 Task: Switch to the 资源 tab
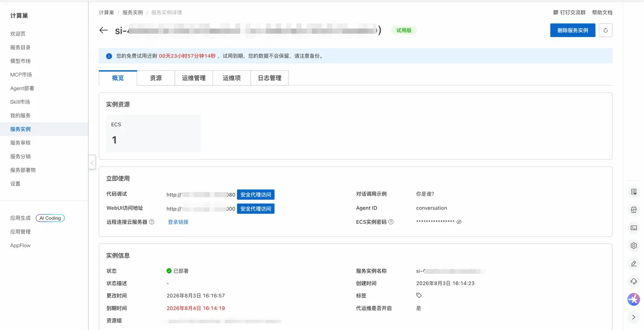pyautogui.click(x=156, y=78)
